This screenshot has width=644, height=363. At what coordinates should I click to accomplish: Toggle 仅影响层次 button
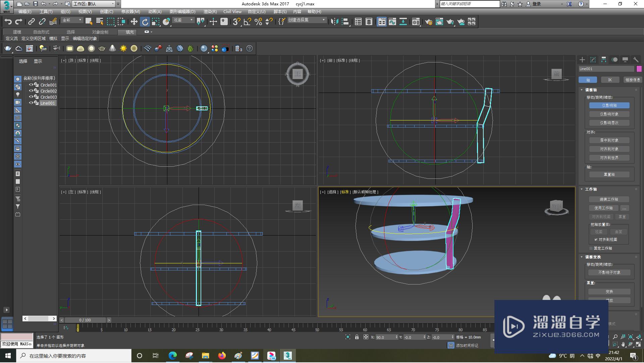pyautogui.click(x=609, y=123)
